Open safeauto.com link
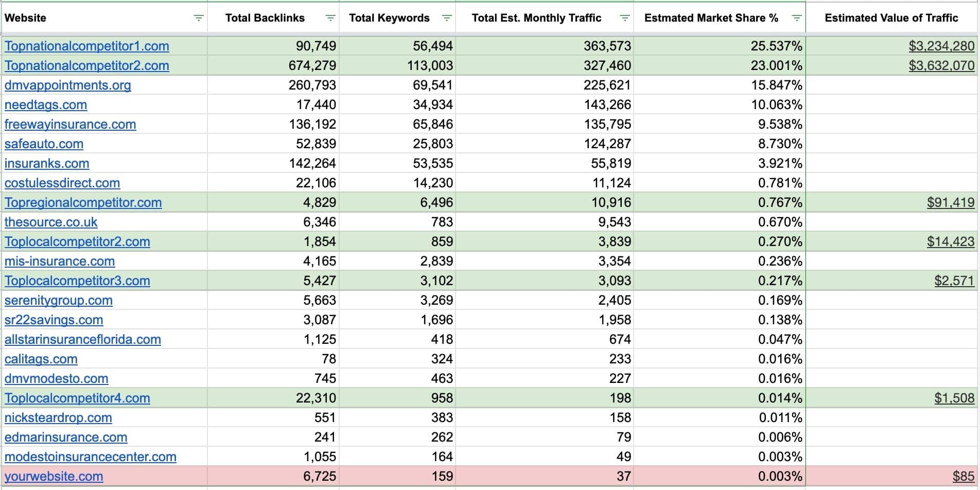 click(x=44, y=144)
